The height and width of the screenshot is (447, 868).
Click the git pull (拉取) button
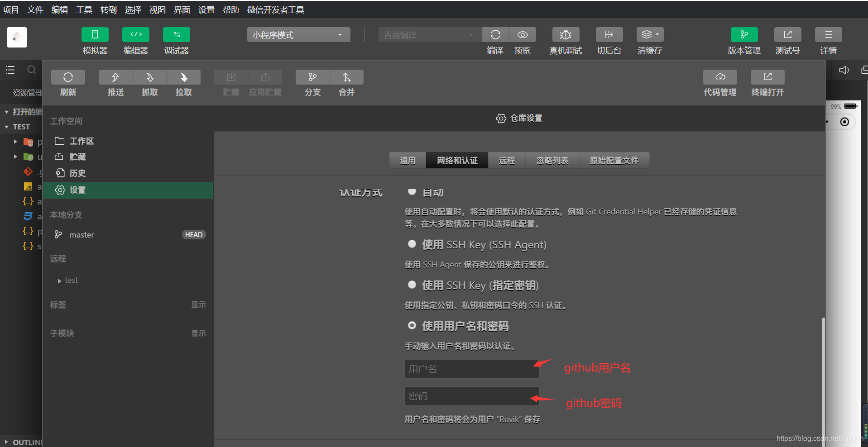point(184,77)
